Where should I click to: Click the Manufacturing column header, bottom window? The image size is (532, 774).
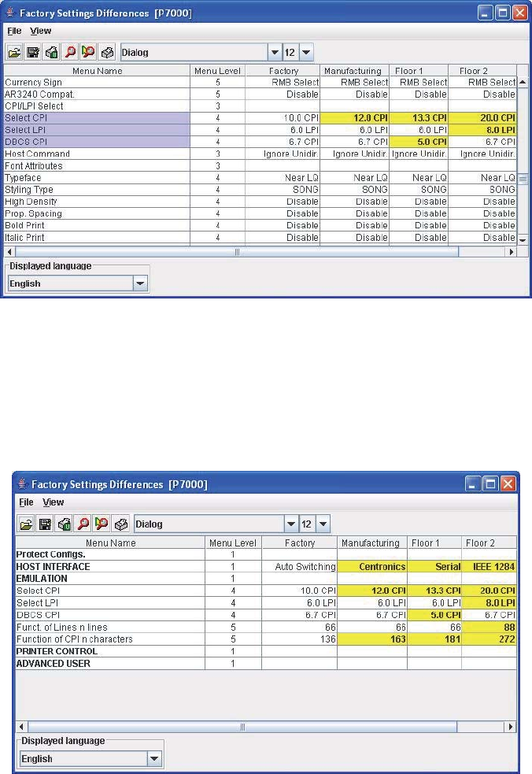click(x=372, y=543)
